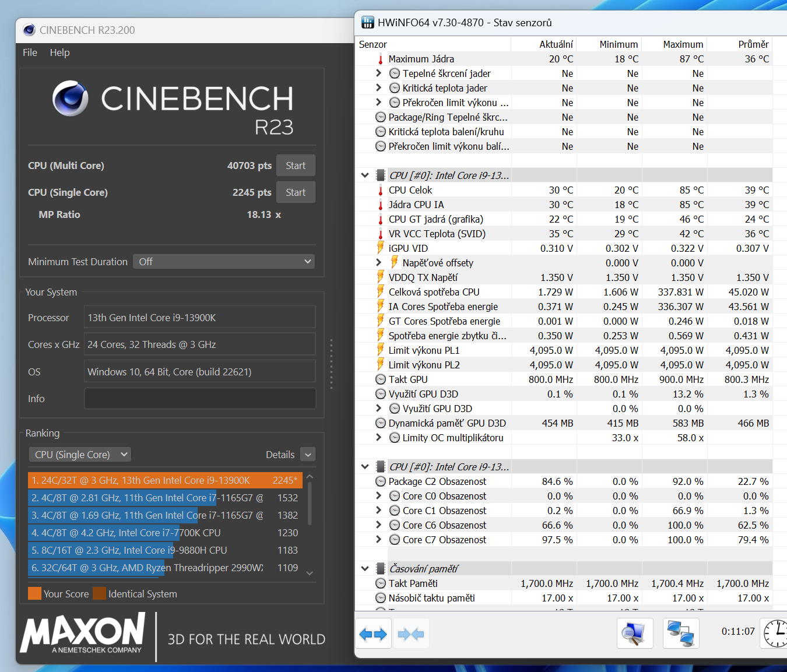Expand Kritická teplota jader row

pos(378,87)
